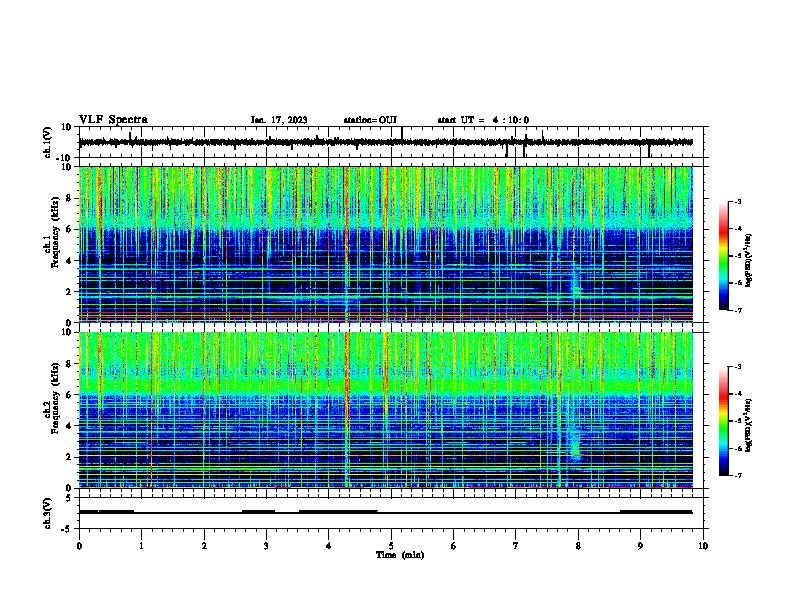
Task: Click the log(PSD) label beside lower color bar
Action: [x=749, y=425]
